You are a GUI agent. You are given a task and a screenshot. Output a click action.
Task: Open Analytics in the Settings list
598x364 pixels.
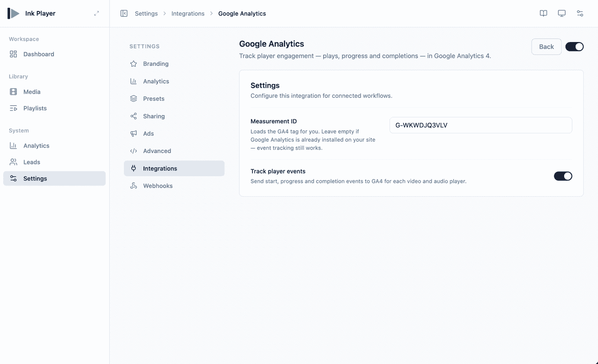[174, 81]
